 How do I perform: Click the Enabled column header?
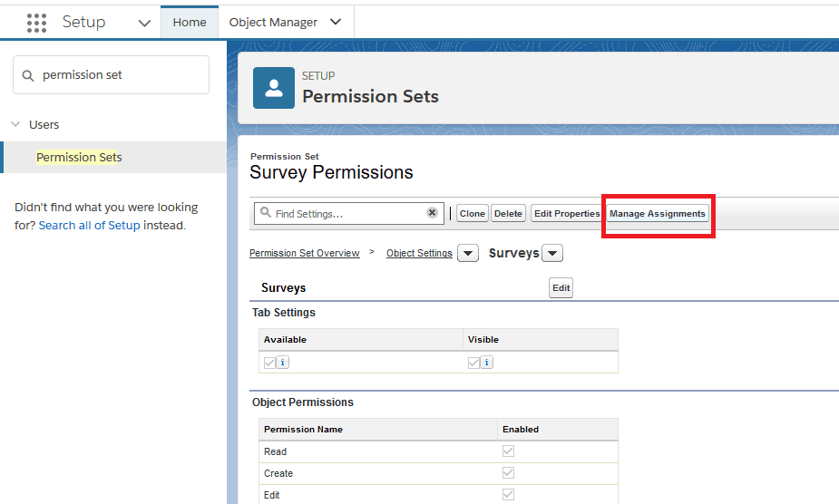[x=521, y=429]
